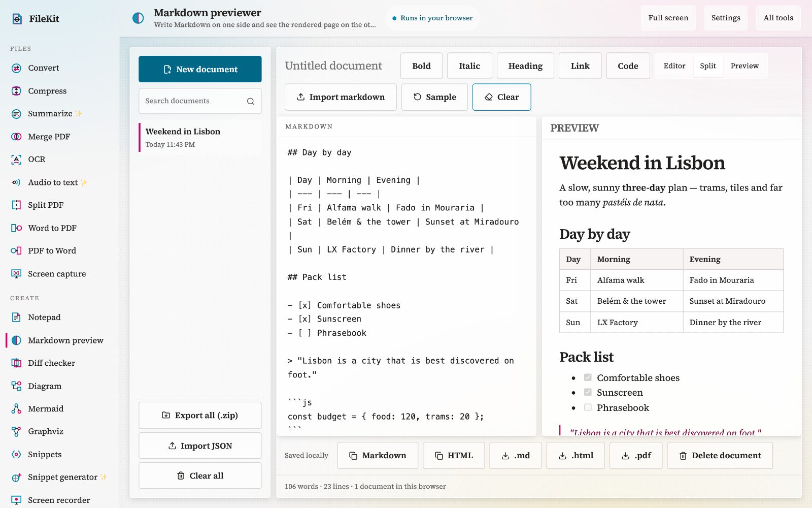Create a New document
Viewport: 812px width, 508px height.
200,69
